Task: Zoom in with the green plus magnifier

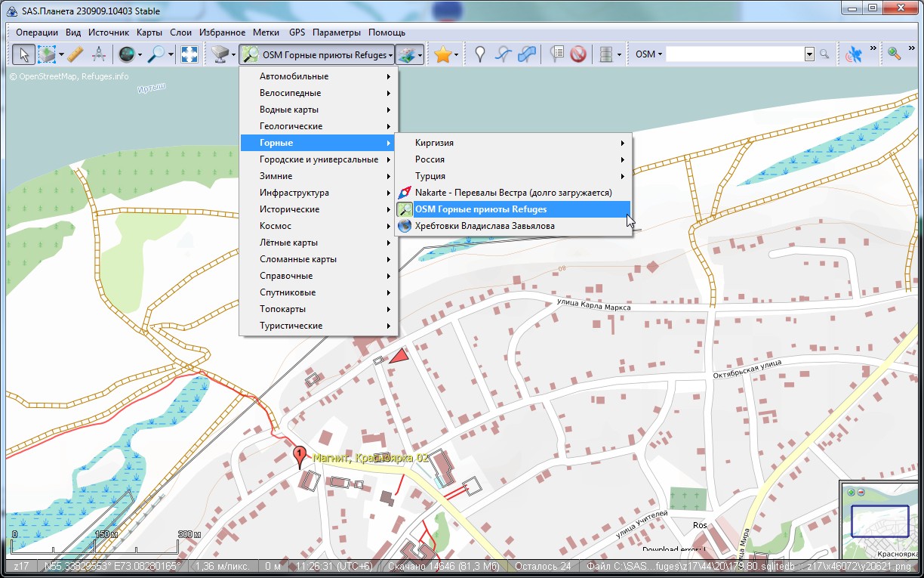Action: click(895, 54)
